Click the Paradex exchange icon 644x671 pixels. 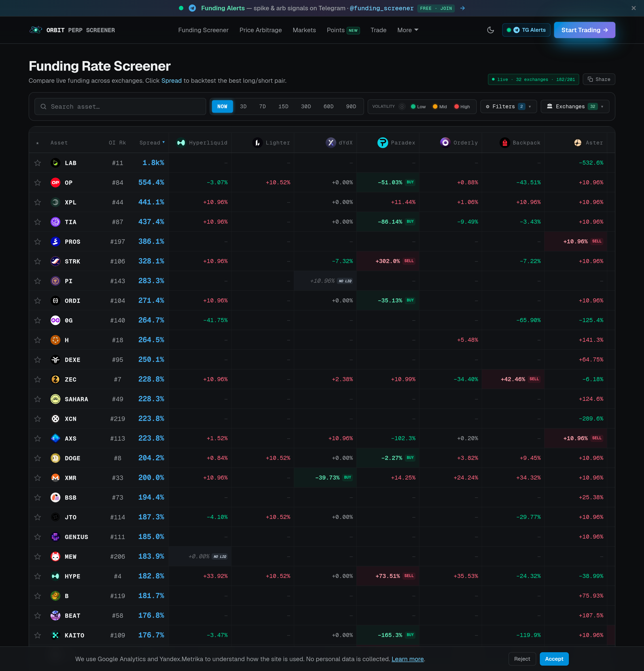click(x=383, y=143)
